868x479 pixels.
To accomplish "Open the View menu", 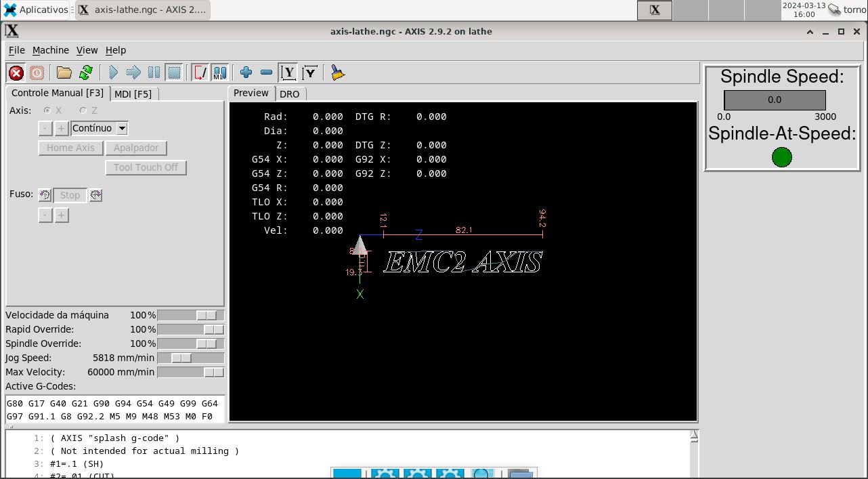I will point(87,50).
